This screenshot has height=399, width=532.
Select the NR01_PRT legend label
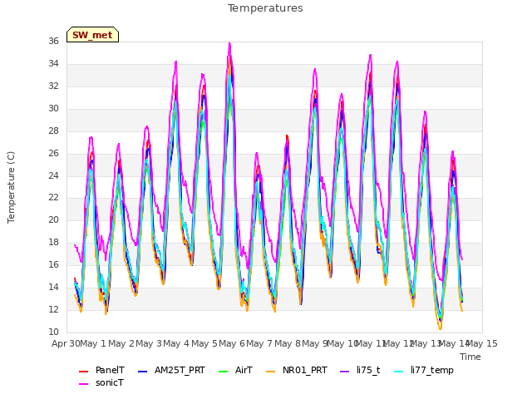(x=305, y=370)
